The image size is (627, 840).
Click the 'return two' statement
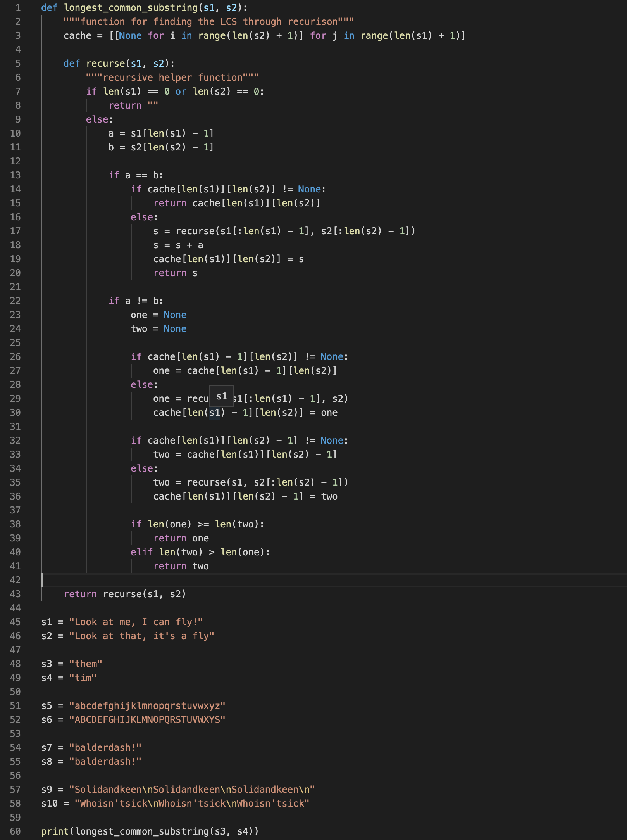(181, 566)
